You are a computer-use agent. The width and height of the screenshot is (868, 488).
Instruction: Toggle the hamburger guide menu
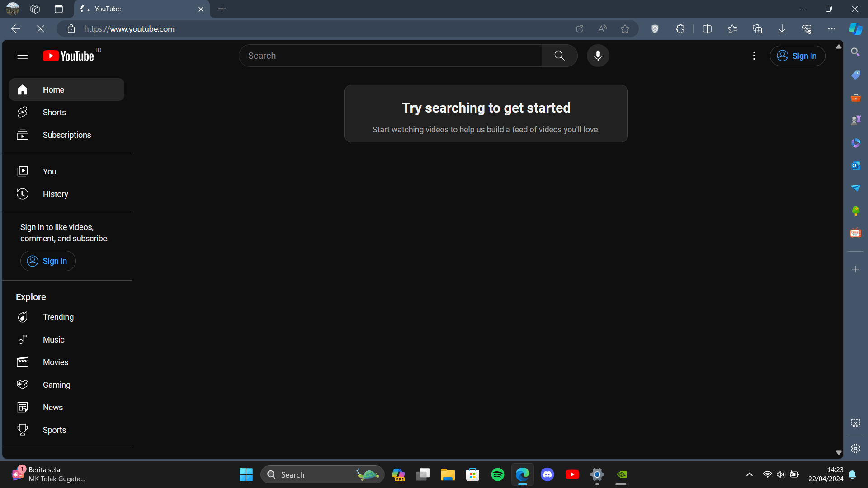click(23, 56)
